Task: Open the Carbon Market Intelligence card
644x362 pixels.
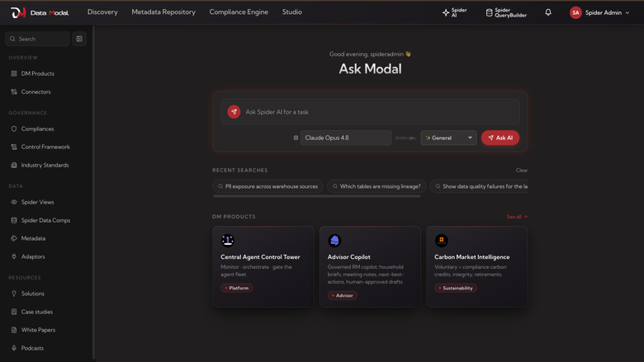Action: 477,266
